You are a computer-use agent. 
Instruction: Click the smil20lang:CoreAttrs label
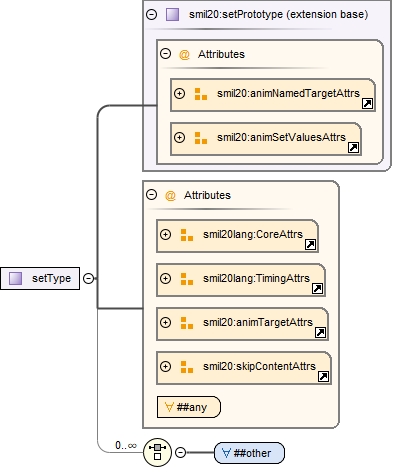coord(253,234)
